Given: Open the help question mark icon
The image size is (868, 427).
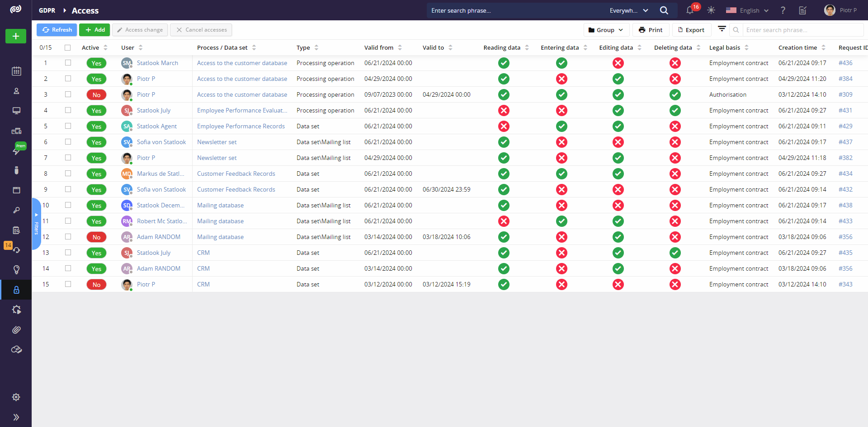Looking at the screenshot, I should [783, 10].
